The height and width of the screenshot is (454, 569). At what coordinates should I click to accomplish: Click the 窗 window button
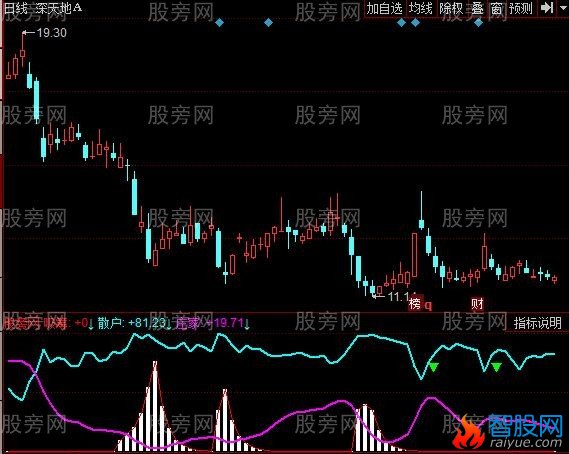(x=496, y=8)
